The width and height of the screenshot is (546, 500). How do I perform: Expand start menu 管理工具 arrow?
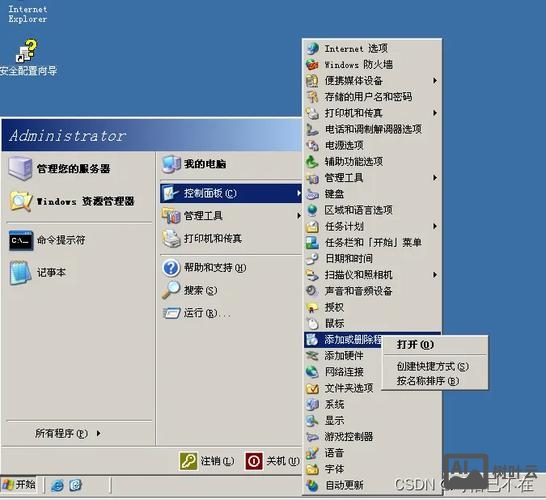298,216
